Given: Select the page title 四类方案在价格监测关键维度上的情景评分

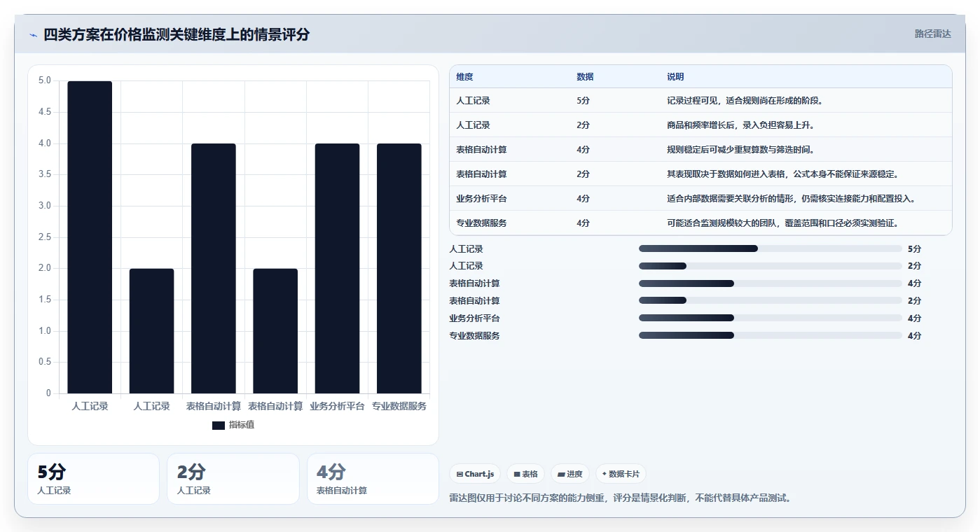Looking at the screenshot, I should (177, 35).
